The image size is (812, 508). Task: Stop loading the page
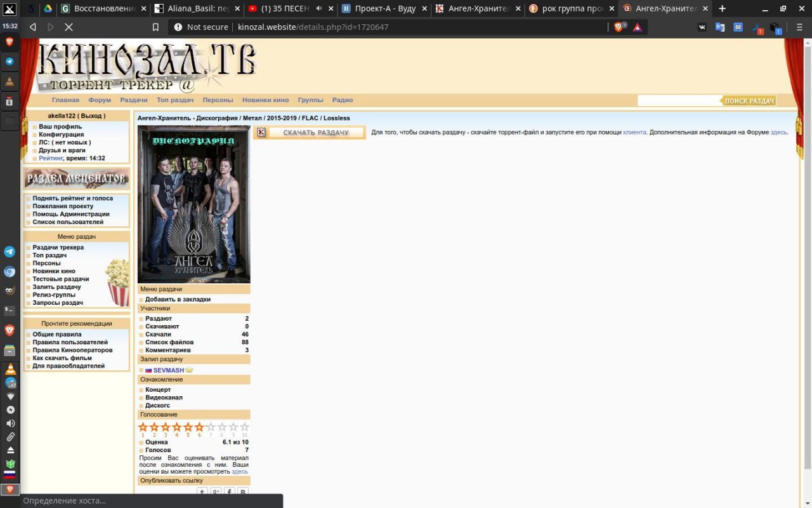click(69, 27)
